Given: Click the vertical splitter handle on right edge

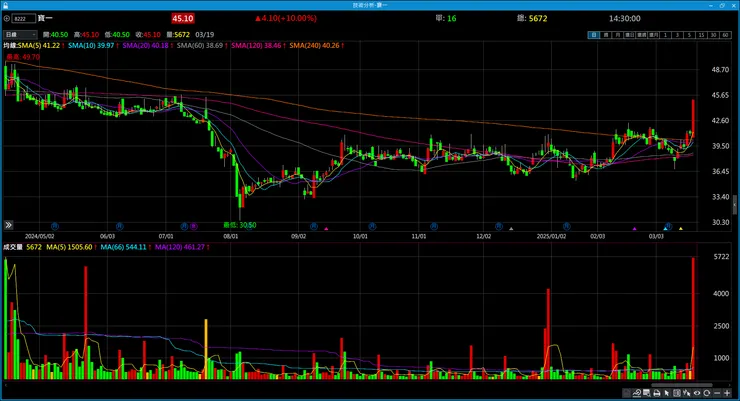Looking at the screenshot, I should click(734, 205).
